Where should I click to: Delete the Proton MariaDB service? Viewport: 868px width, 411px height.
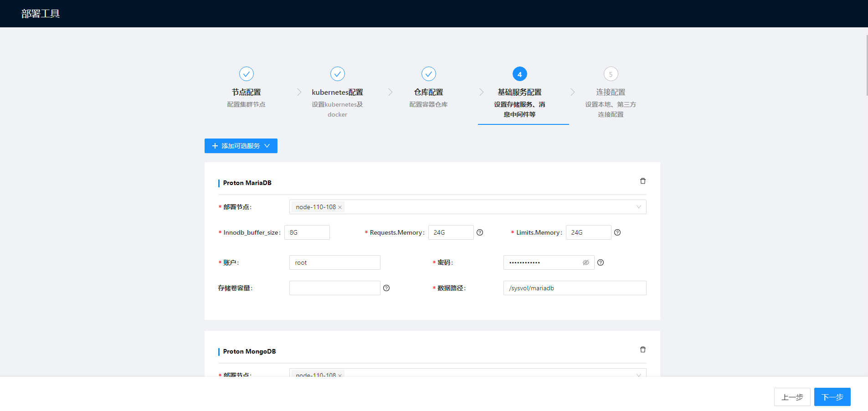coord(643,181)
